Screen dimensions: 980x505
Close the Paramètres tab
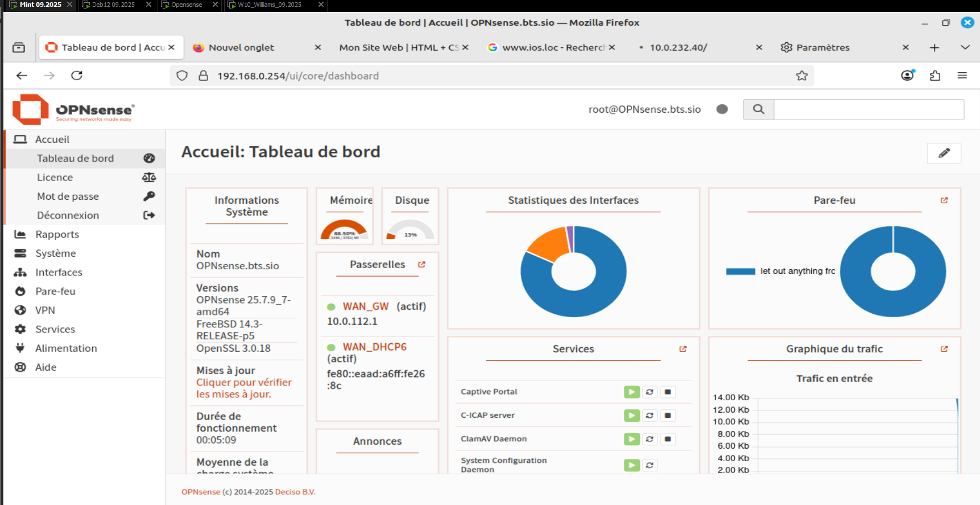(905, 47)
